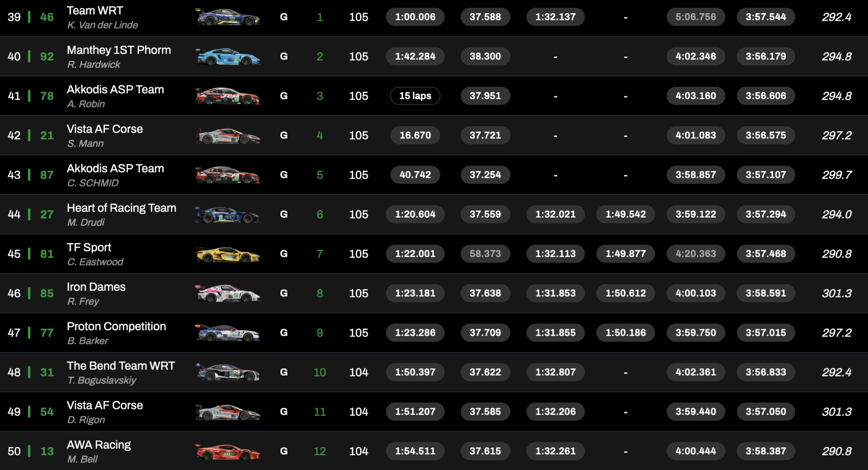Click the yellow TF Sport car icon
The image size is (868, 470).
coord(227,254)
